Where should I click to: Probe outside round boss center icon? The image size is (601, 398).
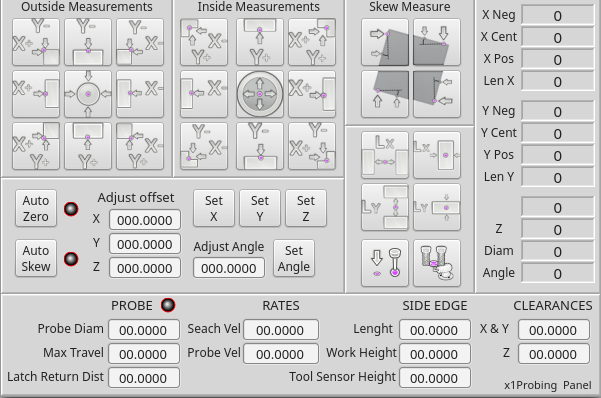pos(88,94)
